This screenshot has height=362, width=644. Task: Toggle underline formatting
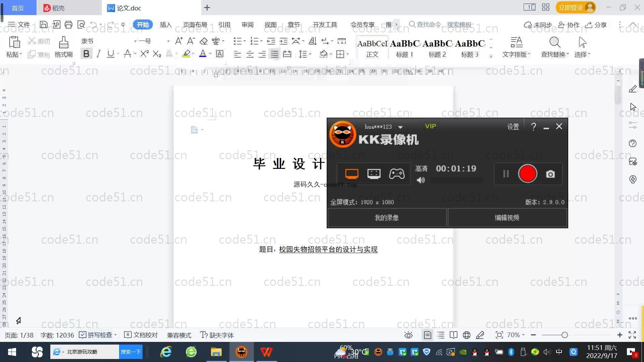[110, 54]
